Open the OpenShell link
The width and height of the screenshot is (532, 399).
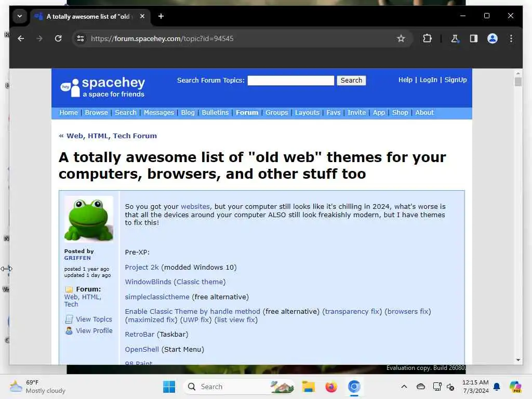coord(142,350)
